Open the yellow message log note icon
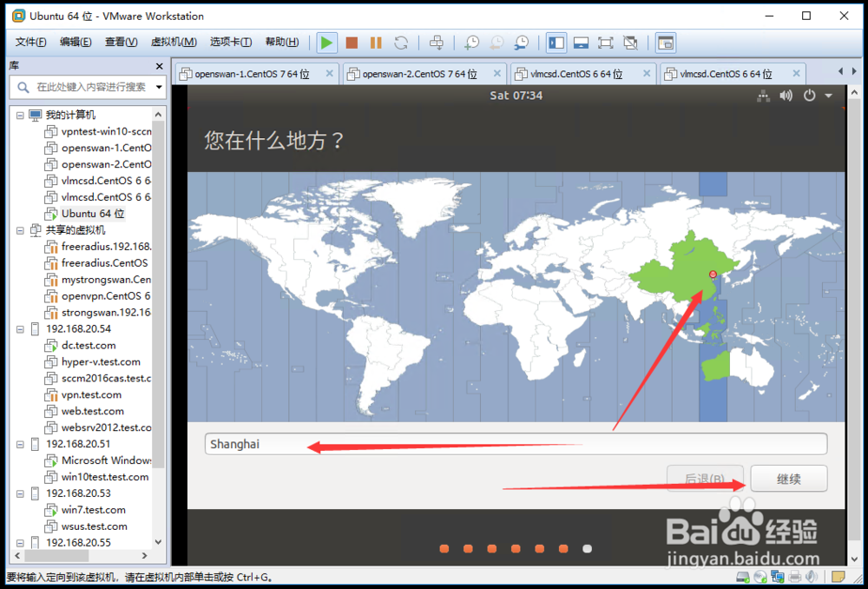Image resolution: width=868 pixels, height=589 pixels. coord(838,577)
